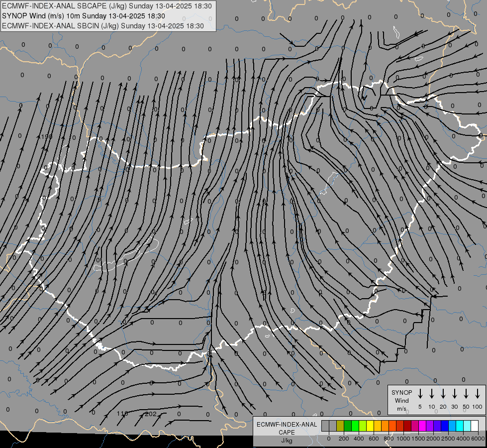Click the '800' tick on CAPE scale
This screenshot has width=487, height=448.
pyautogui.click(x=389, y=439)
